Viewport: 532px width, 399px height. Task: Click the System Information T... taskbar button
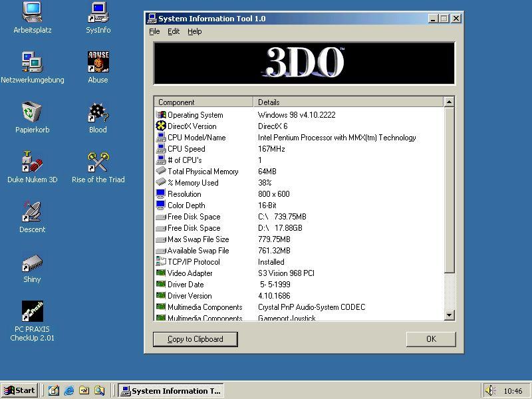(x=171, y=390)
